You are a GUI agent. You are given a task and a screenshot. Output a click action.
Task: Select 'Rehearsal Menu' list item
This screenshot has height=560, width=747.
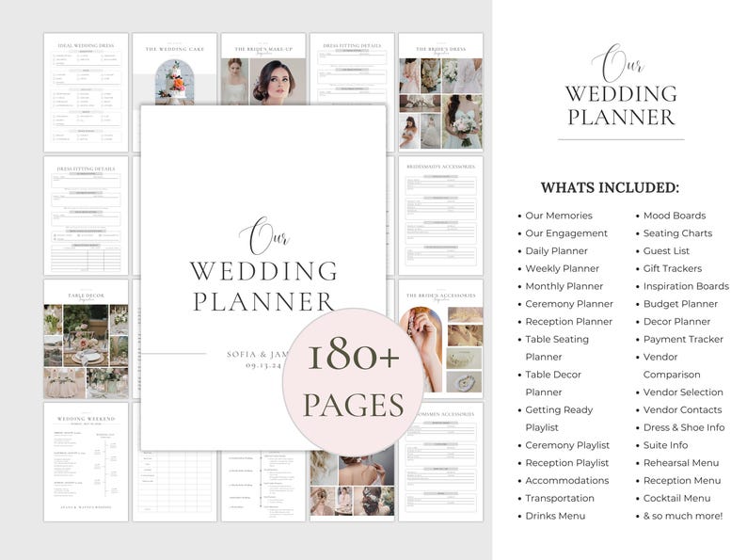coord(681,463)
